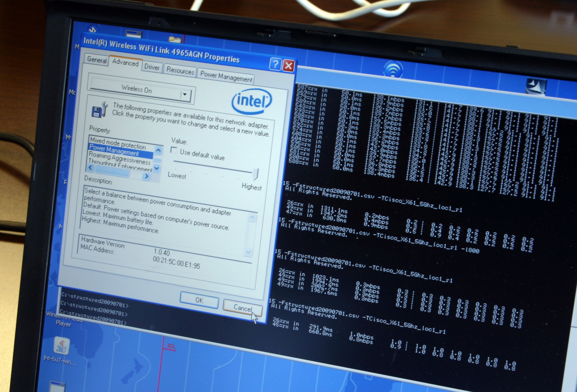This screenshot has height=392, width=577.
Task: Click property list scroll right arrow
Action: coord(147,176)
